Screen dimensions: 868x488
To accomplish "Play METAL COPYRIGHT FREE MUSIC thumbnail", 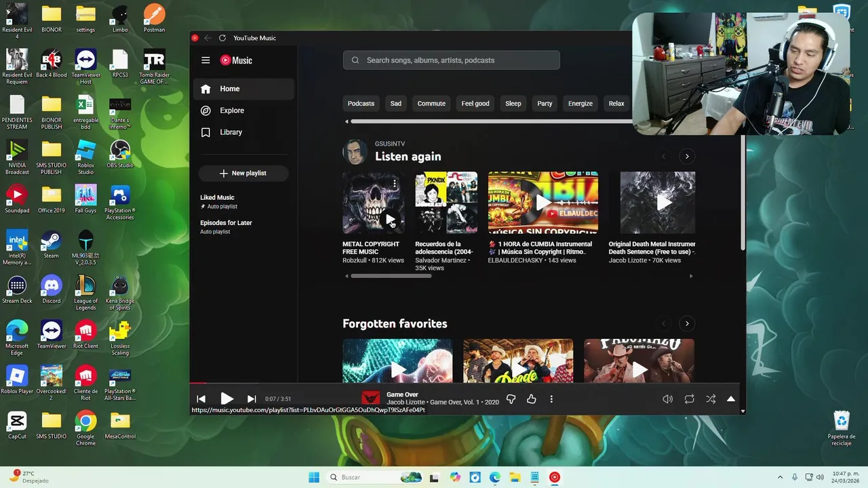I will coord(391,220).
